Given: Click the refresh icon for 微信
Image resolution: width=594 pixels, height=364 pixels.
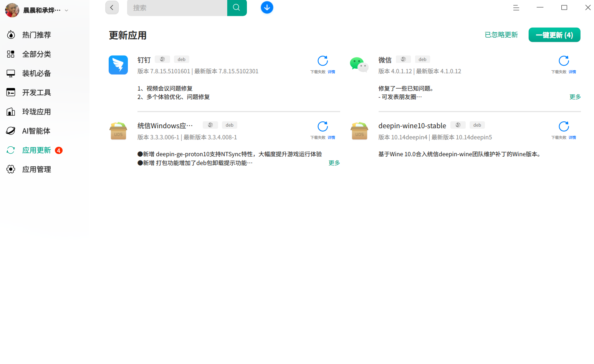Looking at the screenshot, I should coord(564,61).
